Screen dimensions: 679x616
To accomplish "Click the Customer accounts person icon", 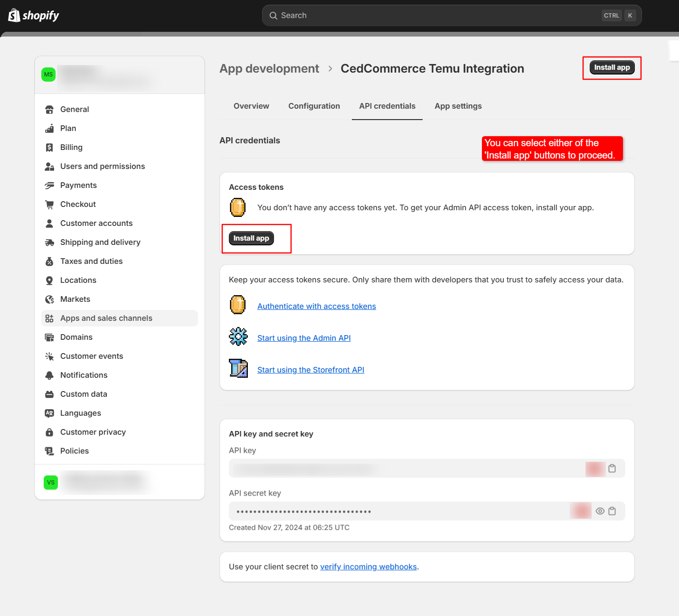I will point(49,224).
